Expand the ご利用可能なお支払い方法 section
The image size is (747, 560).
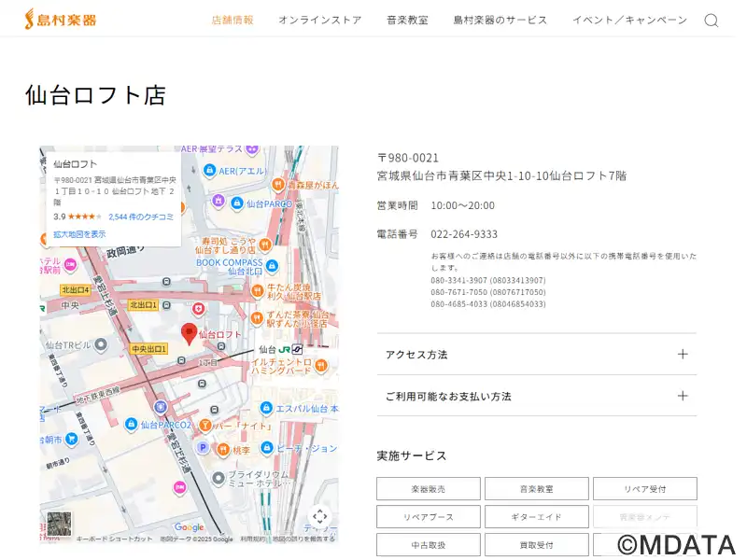click(x=536, y=397)
